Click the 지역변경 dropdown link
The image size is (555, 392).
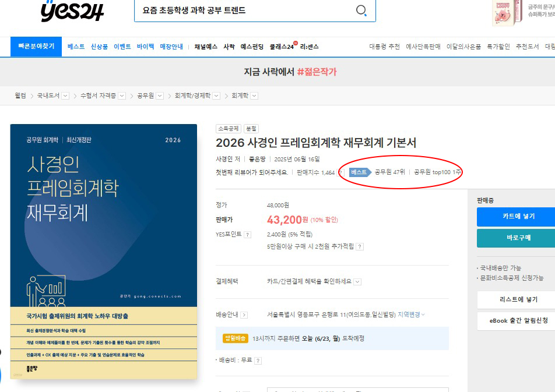(x=411, y=315)
